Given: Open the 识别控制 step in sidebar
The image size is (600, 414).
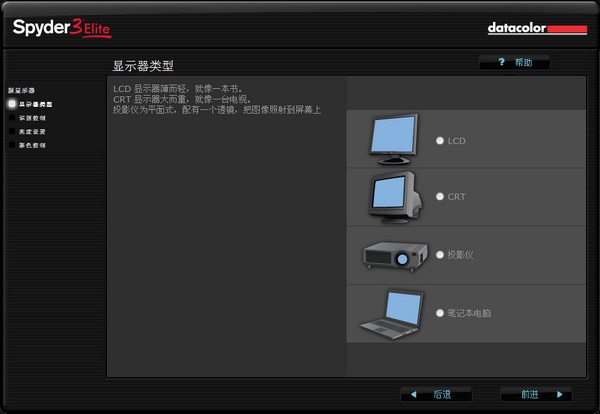Looking at the screenshot, I should pos(27,118).
